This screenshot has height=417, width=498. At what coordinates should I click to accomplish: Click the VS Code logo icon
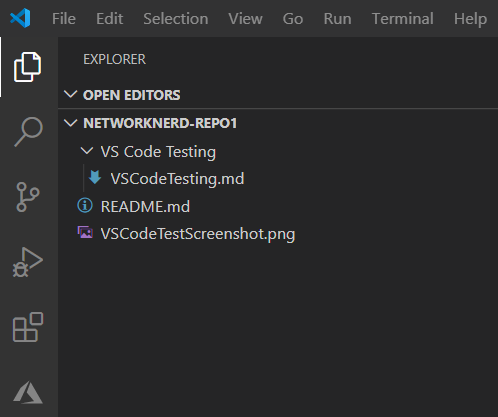click(20, 18)
